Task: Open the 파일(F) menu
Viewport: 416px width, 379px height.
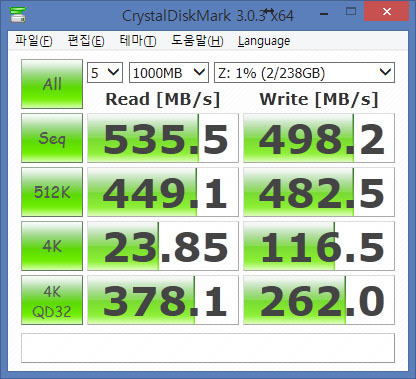Action: pos(33,41)
